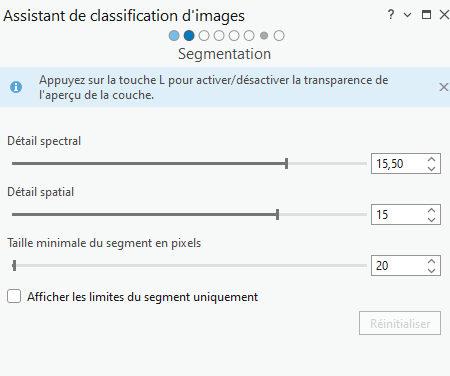
Task: Enable Afficher les limites du segment uniquement
Action: pos(14,296)
